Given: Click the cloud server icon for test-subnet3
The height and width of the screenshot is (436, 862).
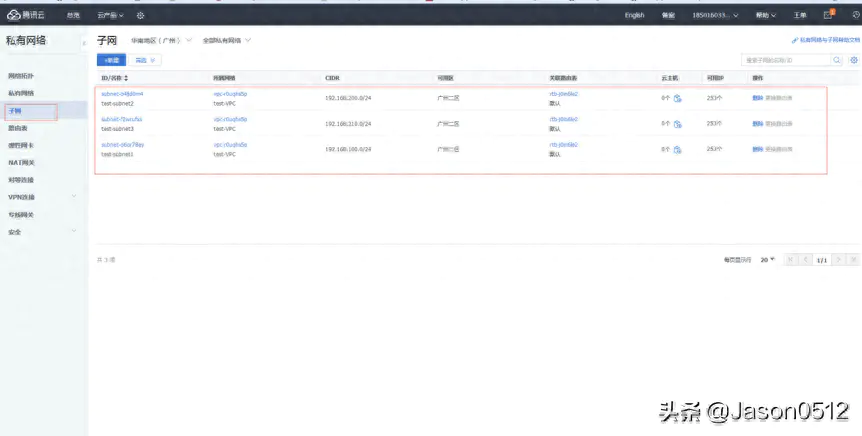Looking at the screenshot, I should [677, 124].
